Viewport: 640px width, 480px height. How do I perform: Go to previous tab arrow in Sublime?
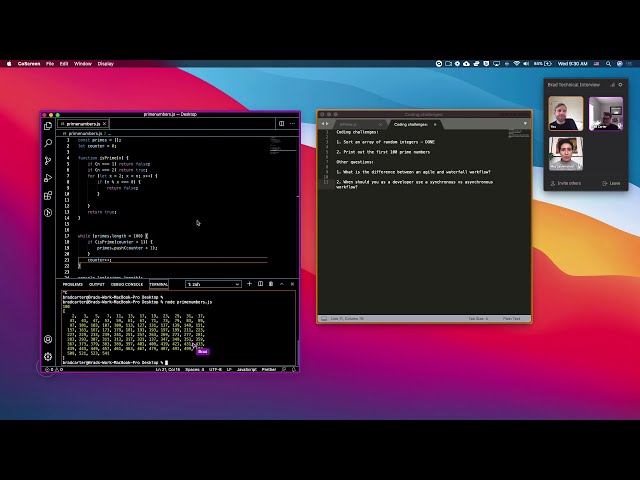[x=323, y=124]
